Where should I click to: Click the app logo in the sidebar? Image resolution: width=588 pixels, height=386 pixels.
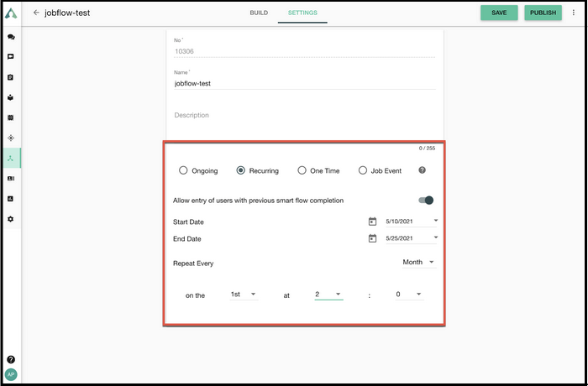click(11, 13)
